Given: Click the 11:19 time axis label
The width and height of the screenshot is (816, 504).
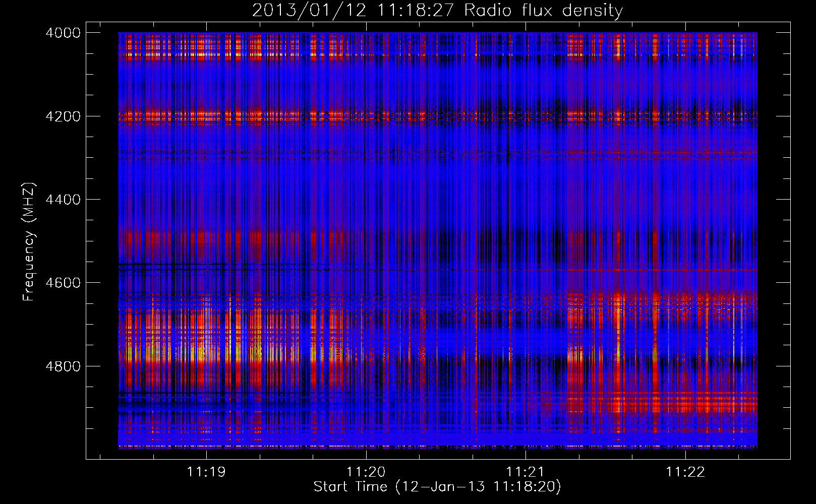Looking at the screenshot, I should pyautogui.click(x=206, y=472).
